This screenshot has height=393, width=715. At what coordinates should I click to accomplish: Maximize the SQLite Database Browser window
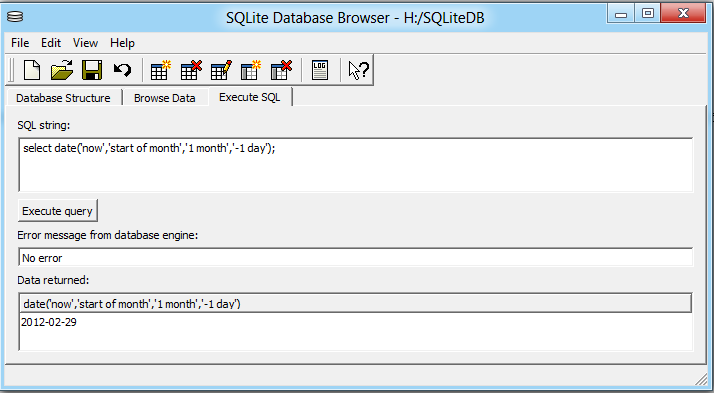click(648, 14)
